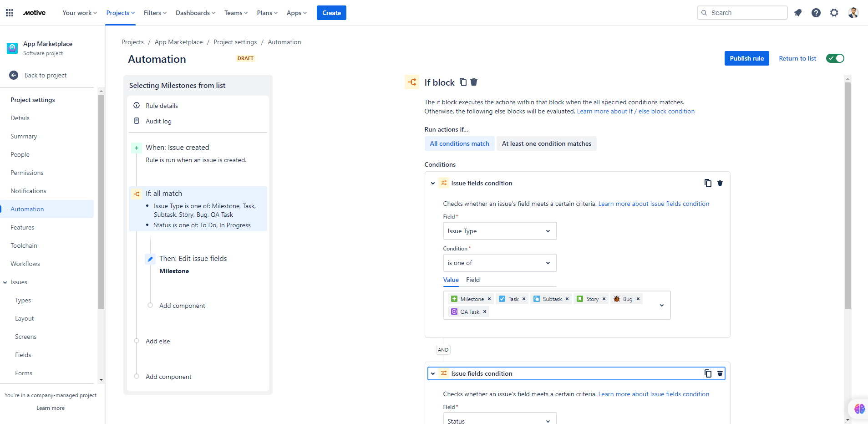Toggle the rule enabled switch
The image size is (868, 424).
point(835,58)
